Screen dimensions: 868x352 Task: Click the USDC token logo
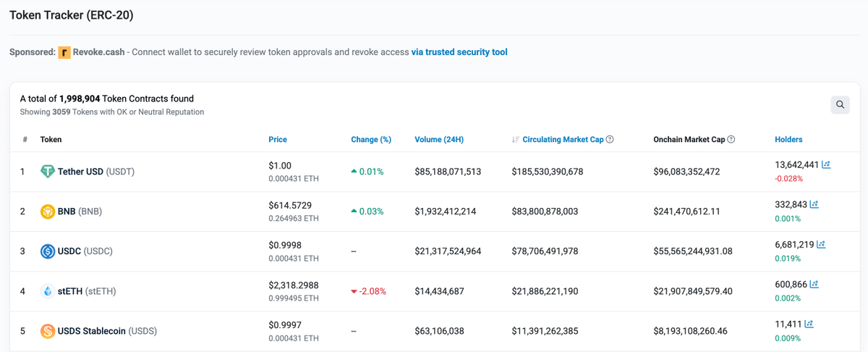(48, 251)
